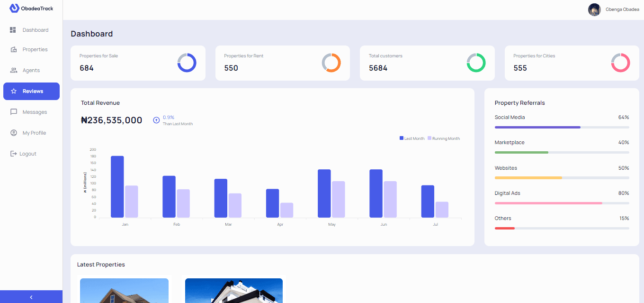Screen dimensions: 644x303
Task: Open the Gbenga Obadea user menu
Action: [x=622, y=9]
